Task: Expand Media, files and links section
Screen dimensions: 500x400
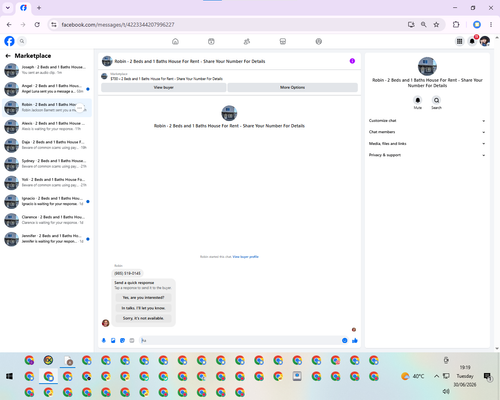Action: 427,144
